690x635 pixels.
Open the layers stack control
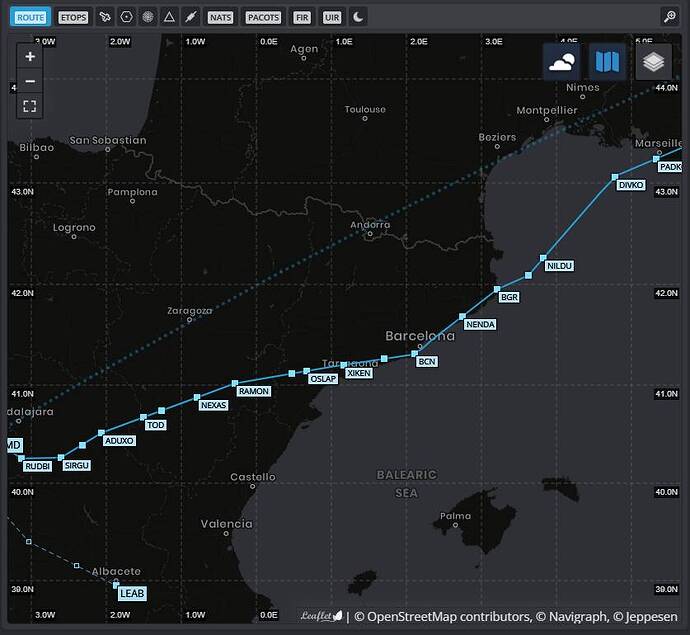point(653,62)
